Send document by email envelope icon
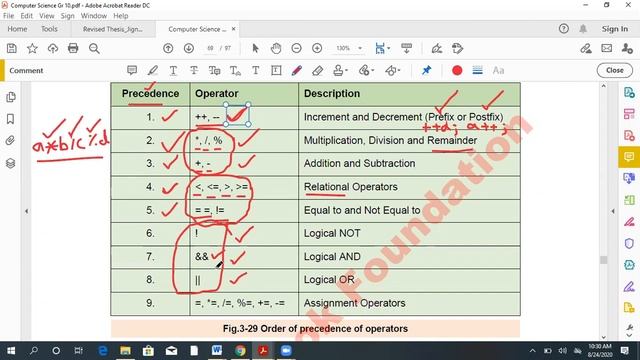 point(607,48)
